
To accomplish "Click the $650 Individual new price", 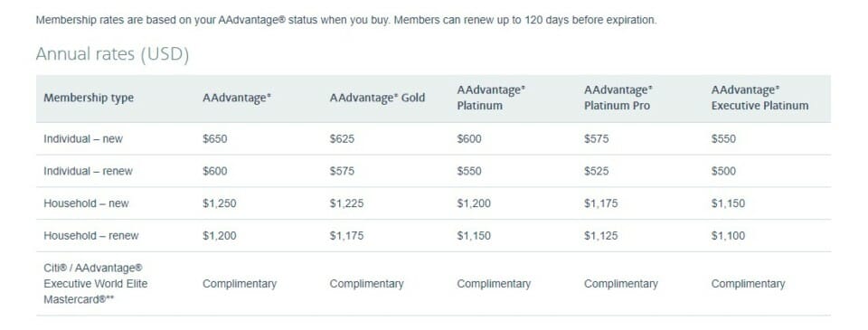I will click(215, 139).
